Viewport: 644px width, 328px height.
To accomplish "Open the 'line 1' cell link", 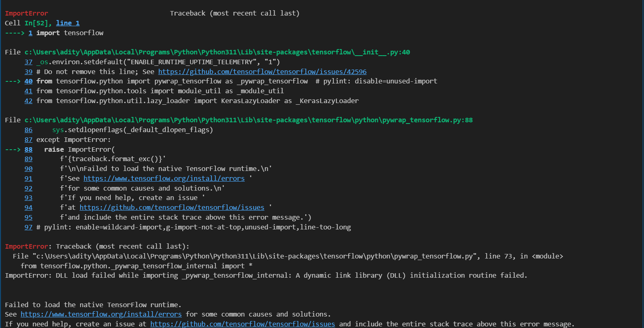I will 68,23.
